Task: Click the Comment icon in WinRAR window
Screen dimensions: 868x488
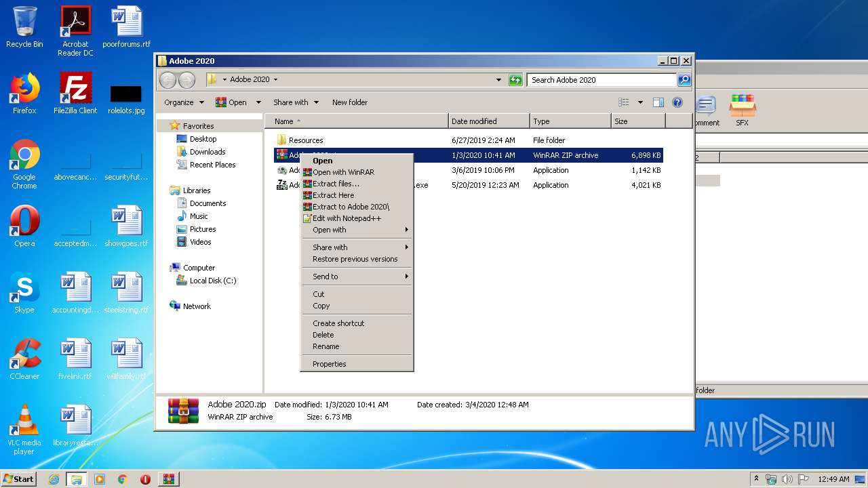Action: pos(705,110)
